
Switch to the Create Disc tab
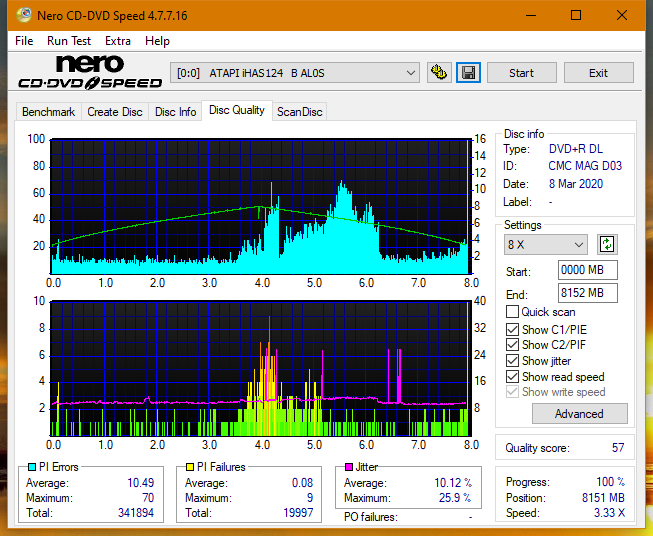[115, 112]
